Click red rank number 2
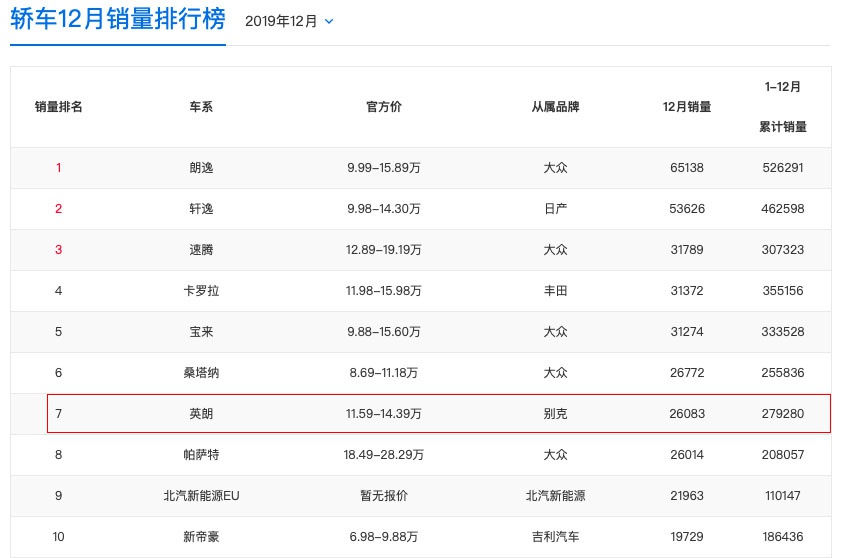 tap(58, 209)
